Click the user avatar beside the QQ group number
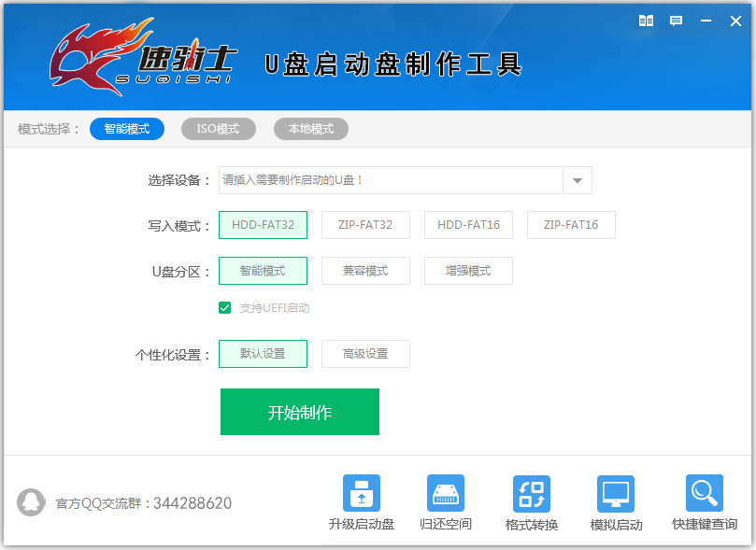 [x=32, y=502]
